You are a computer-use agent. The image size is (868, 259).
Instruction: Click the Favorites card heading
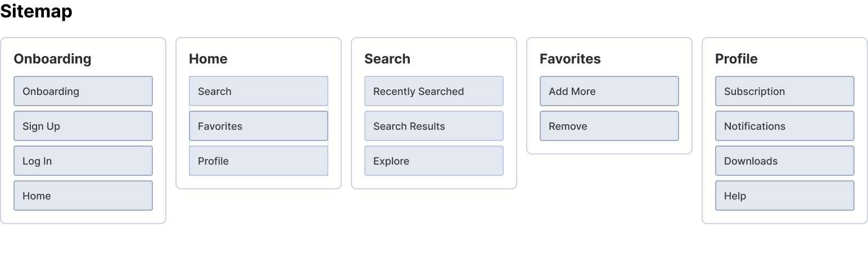[570, 59]
